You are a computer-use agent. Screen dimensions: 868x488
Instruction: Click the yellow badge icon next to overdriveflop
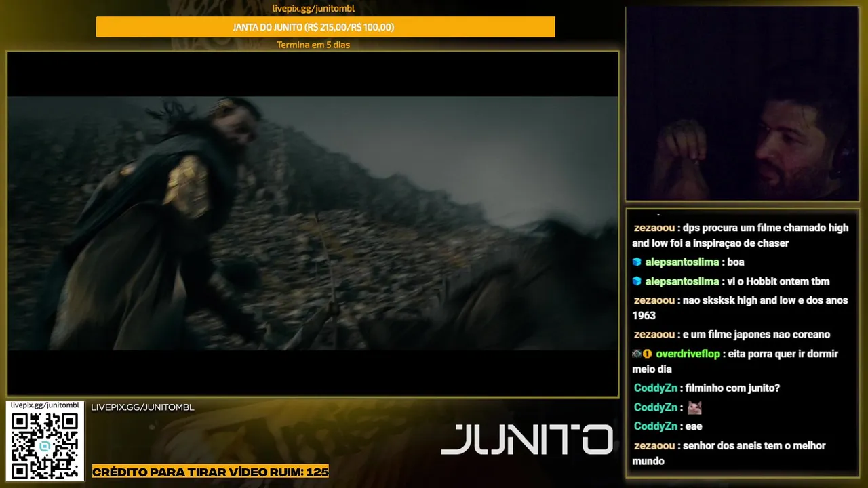tap(647, 354)
